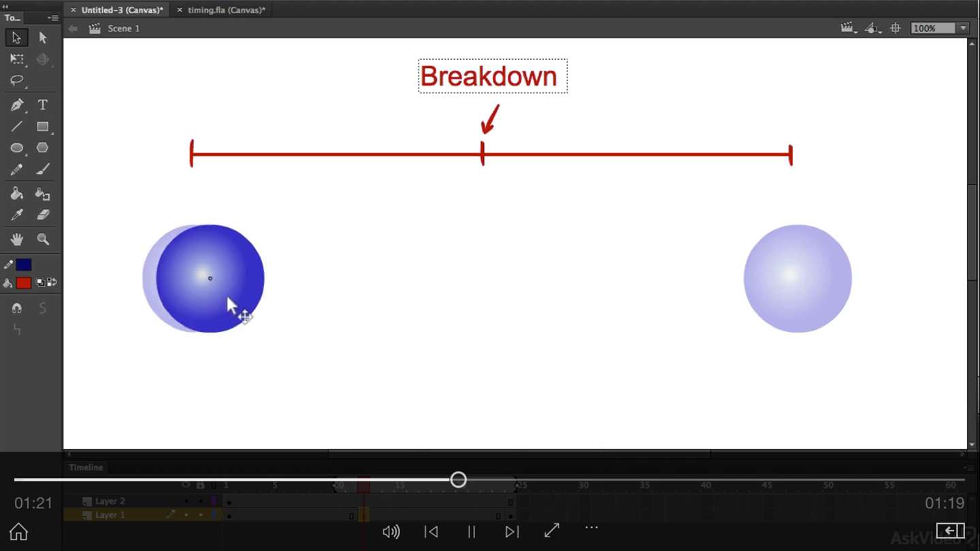Select Layer 2 in the timeline
This screenshot has width=980, height=551.
click(110, 501)
